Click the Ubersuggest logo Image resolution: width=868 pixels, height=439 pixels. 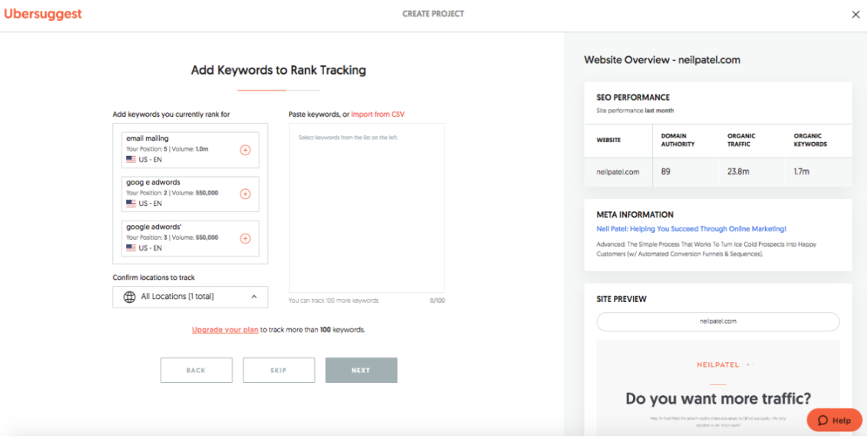tap(43, 14)
